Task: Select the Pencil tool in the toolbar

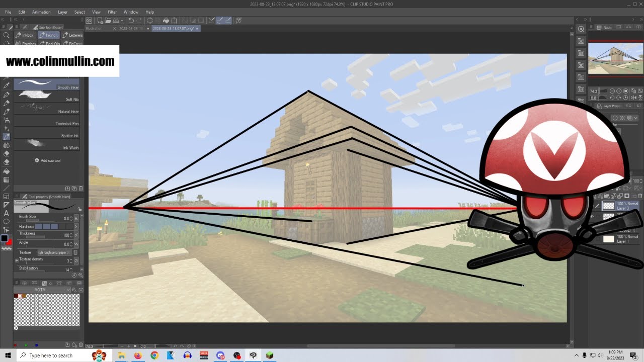Action: [x=7, y=103]
